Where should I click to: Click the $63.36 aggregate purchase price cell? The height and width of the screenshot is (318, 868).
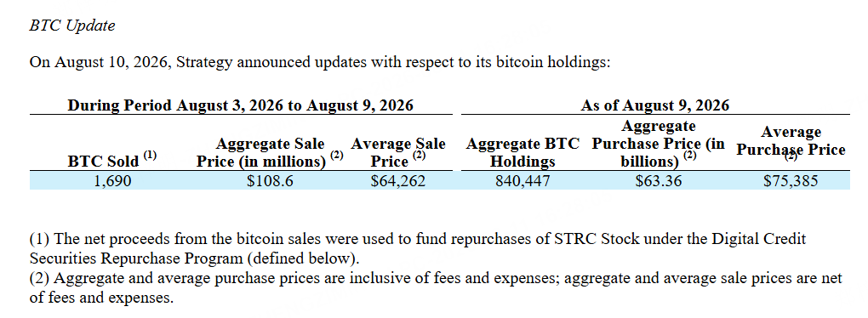(x=658, y=180)
